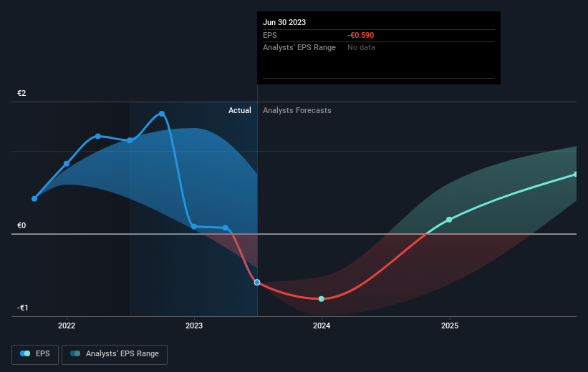Click the 'Actual' label
The image size is (588, 372).
[x=240, y=110]
